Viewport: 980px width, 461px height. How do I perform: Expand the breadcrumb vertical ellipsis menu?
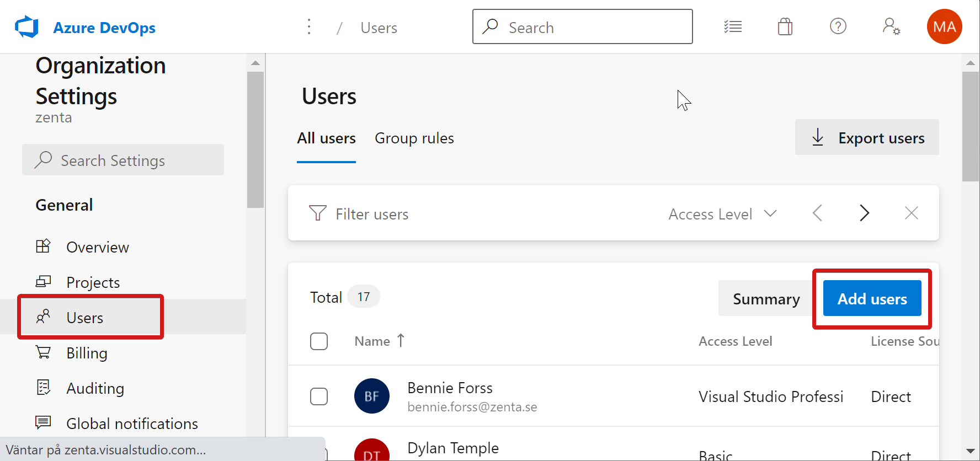[x=309, y=26]
